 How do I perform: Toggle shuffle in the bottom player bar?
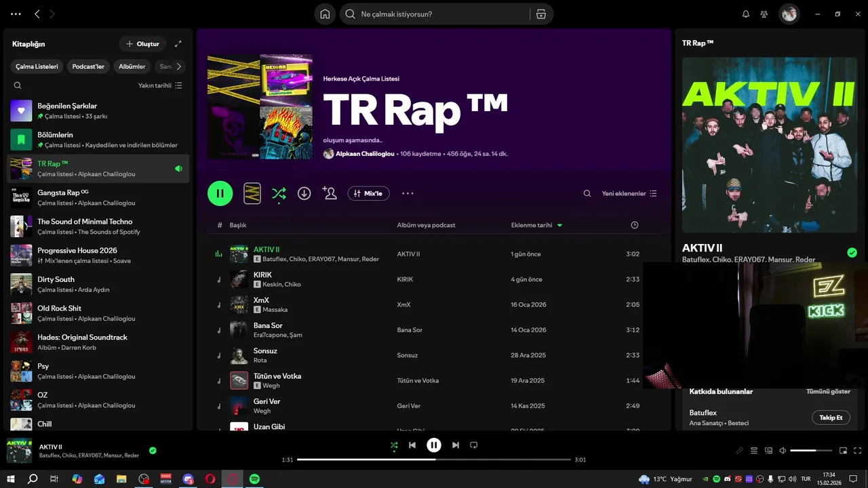click(394, 445)
